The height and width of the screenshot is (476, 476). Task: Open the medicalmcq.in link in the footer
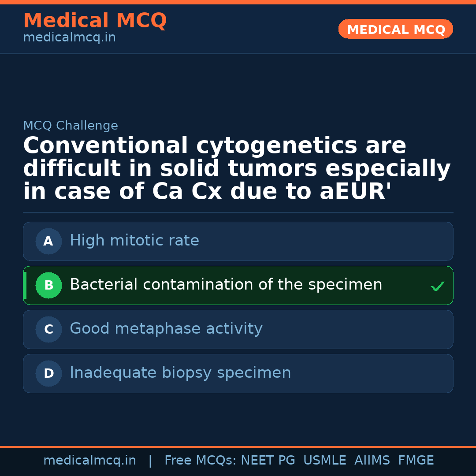pyautogui.click(x=89, y=461)
